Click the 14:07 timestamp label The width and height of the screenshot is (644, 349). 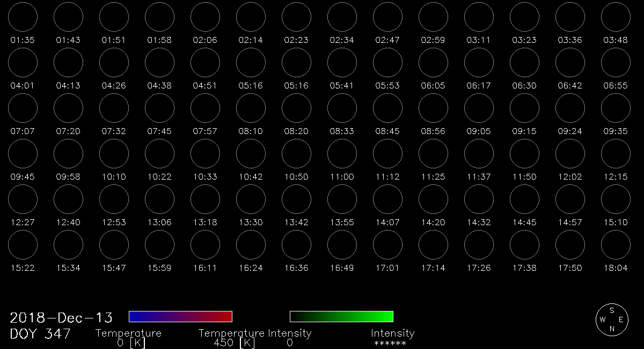point(387,222)
